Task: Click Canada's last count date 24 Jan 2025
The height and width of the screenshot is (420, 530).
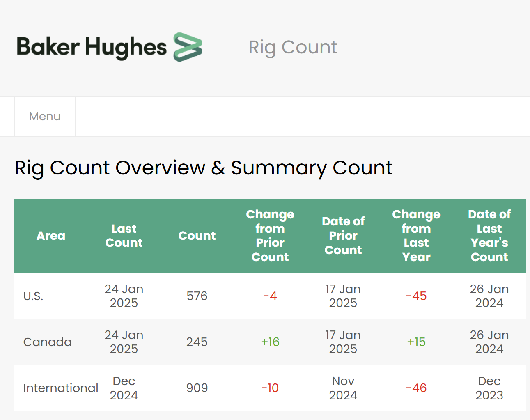Action: pyautogui.click(x=124, y=342)
